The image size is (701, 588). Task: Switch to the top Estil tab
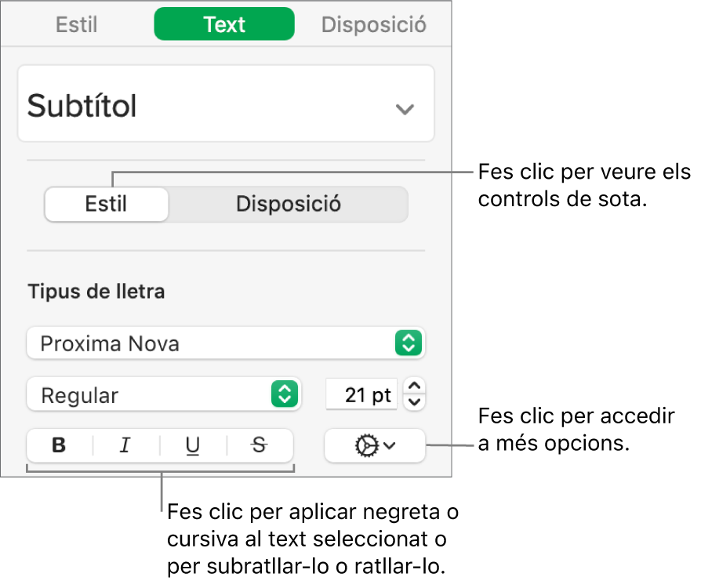coord(76,24)
